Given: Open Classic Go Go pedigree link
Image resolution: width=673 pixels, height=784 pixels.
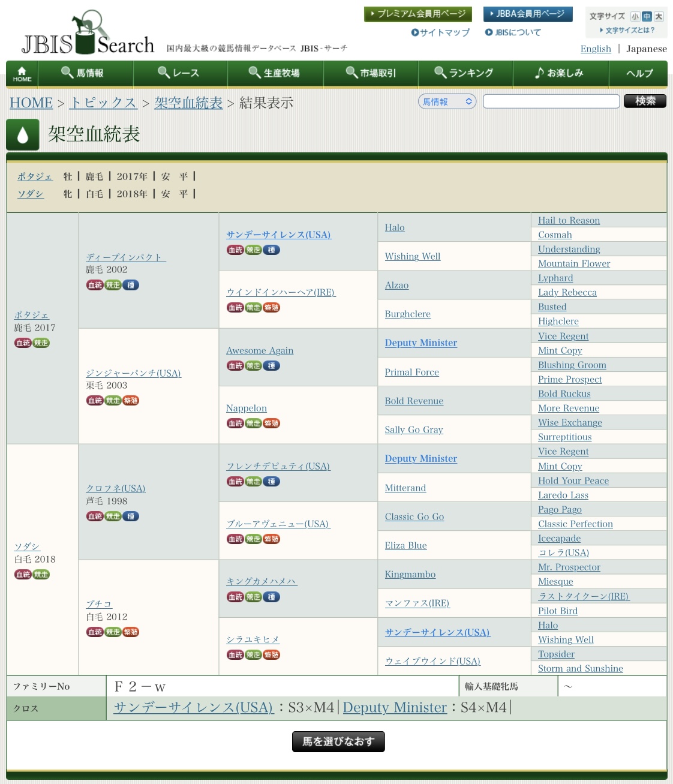Looking at the screenshot, I should point(414,516).
